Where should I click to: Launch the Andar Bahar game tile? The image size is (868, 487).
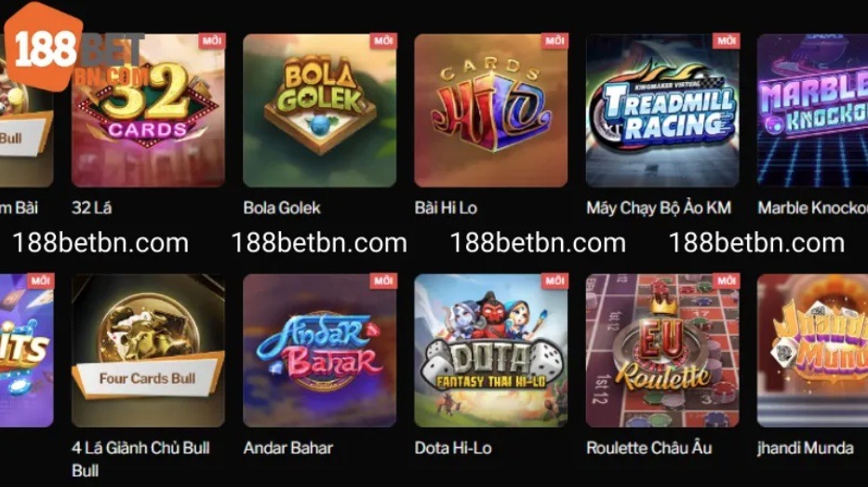(x=319, y=350)
